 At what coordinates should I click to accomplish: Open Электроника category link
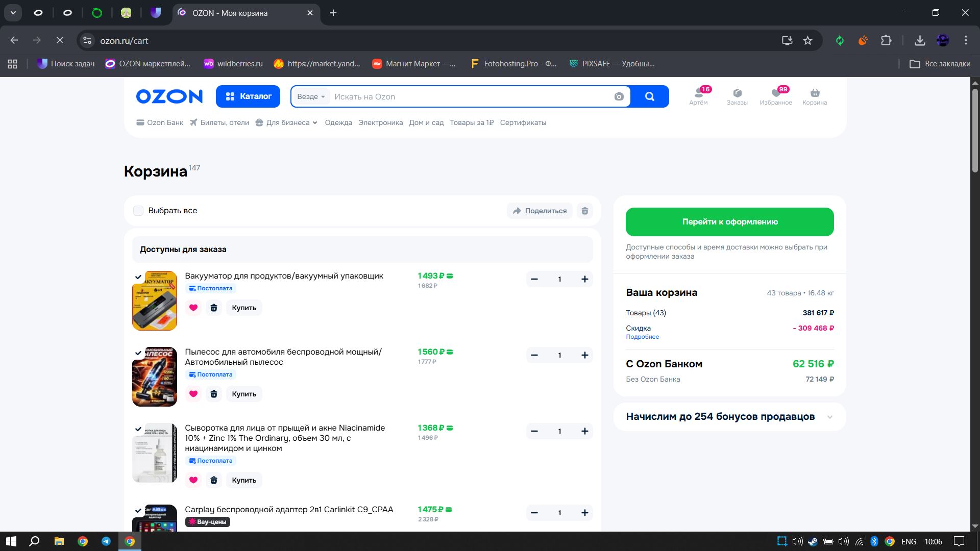[380, 122]
